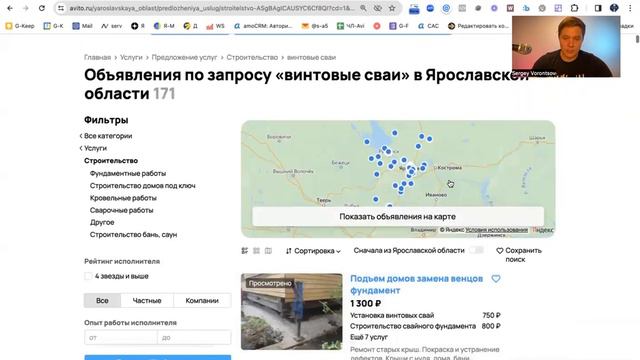
Task: Select 'Другое' subcategory
Action: [x=102, y=222]
